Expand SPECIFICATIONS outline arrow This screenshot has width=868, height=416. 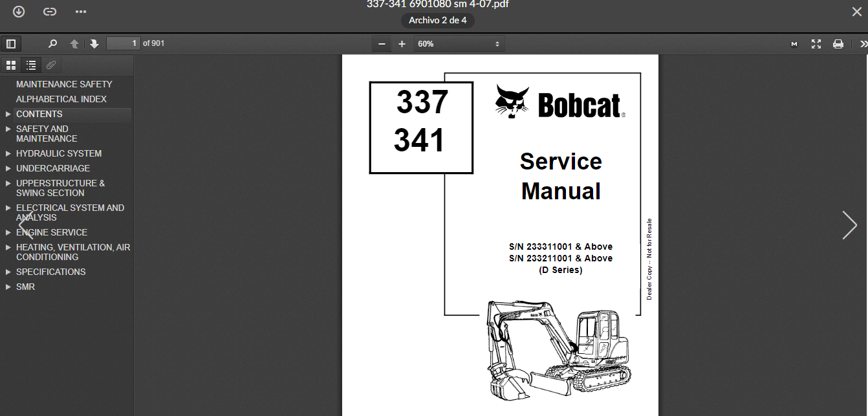pyautogui.click(x=8, y=272)
